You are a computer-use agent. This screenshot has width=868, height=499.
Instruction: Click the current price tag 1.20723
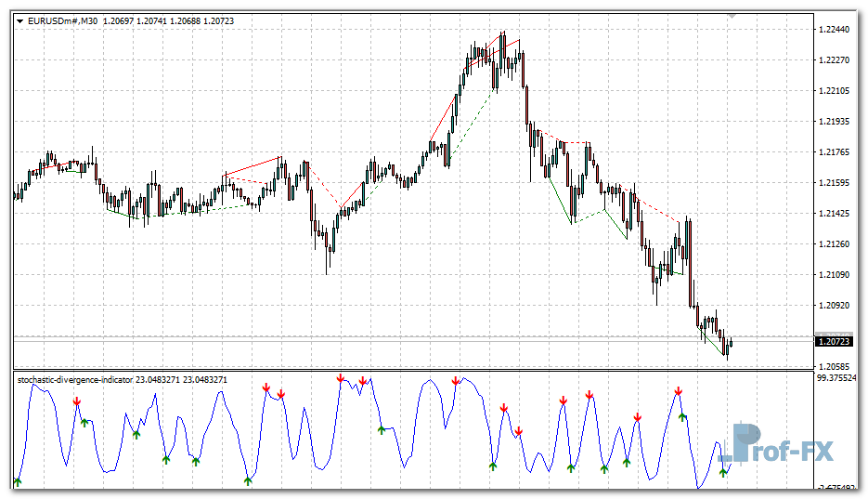834,342
